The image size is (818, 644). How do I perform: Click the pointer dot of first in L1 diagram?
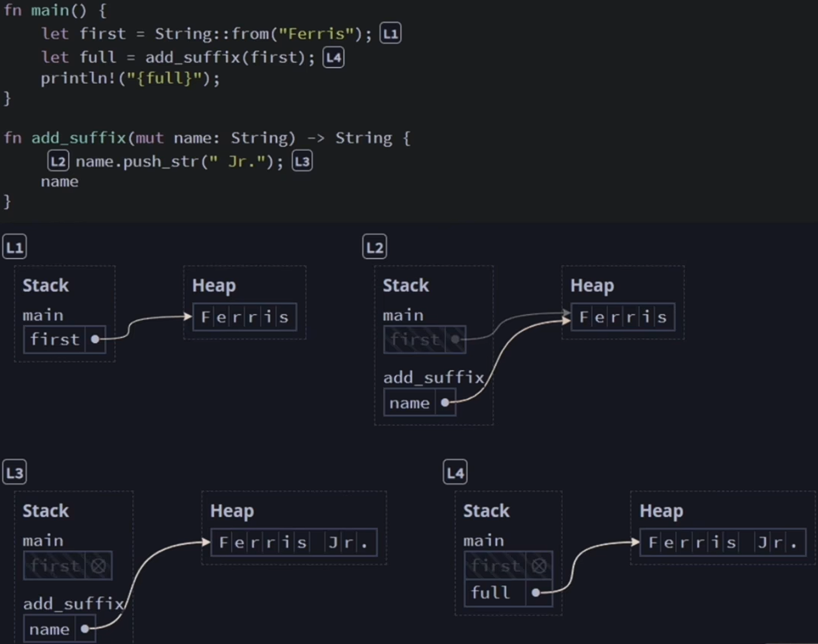[x=95, y=339]
